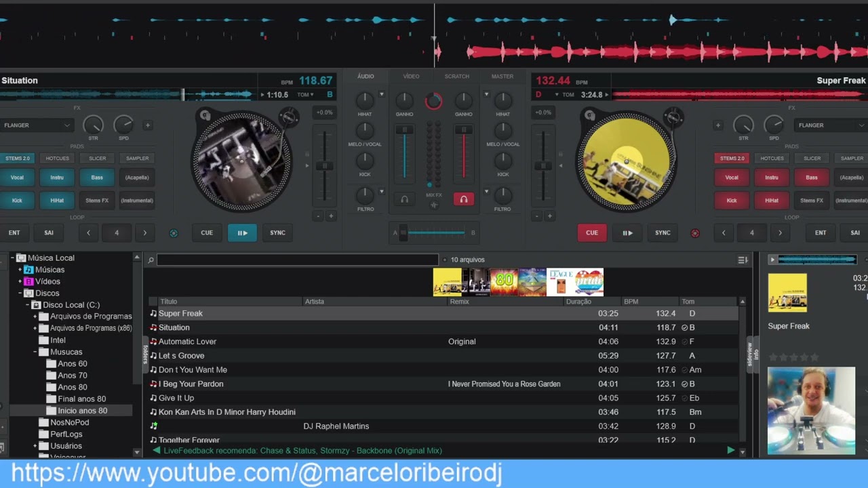Click left deck pitch lock icon
Image resolution: width=868 pixels, height=488 pixels.
point(307,154)
